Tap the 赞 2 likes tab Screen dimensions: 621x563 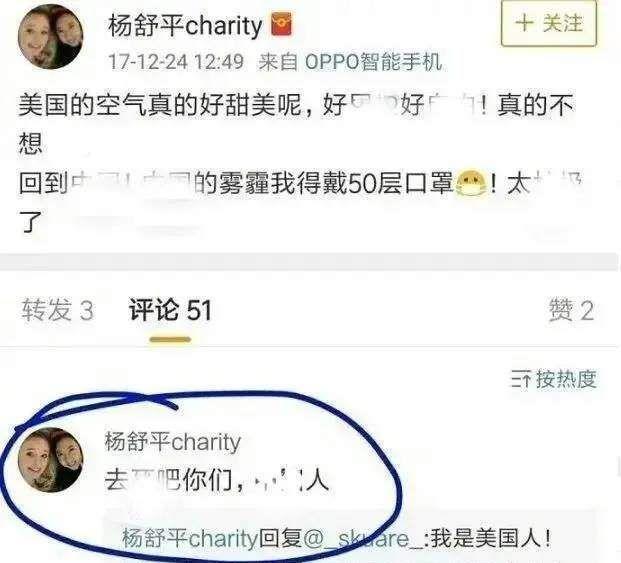tap(572, 310)
